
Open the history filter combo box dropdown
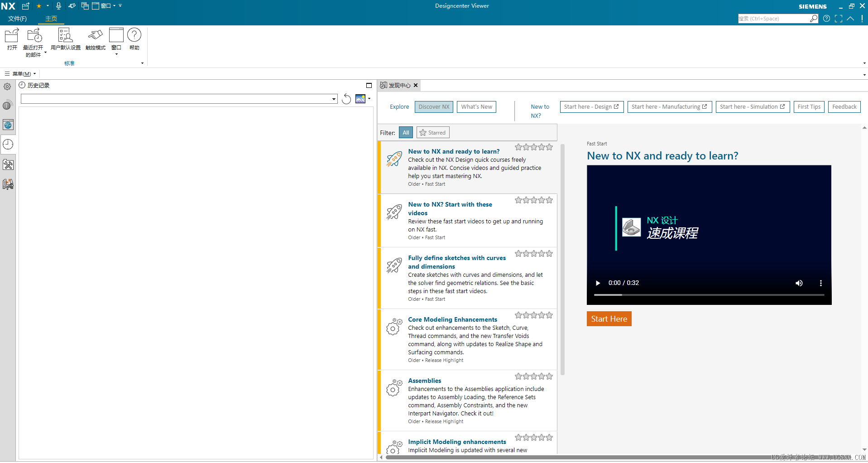pos(334,99)
